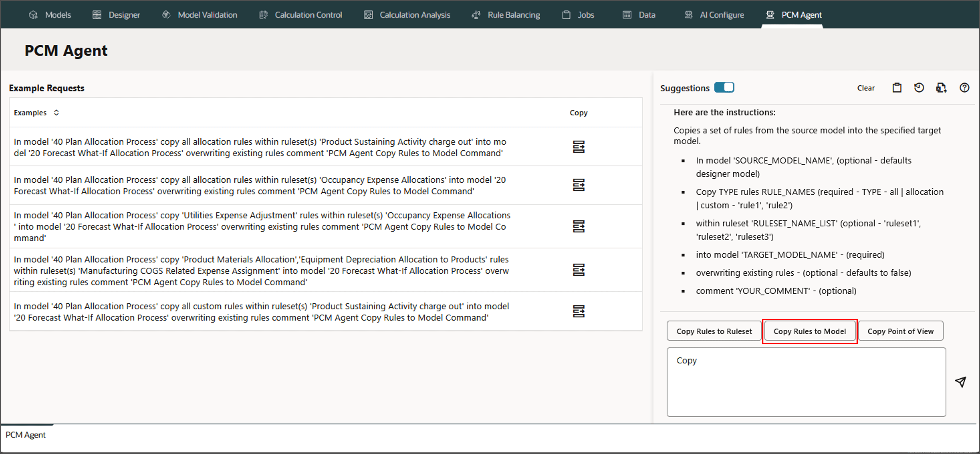
Task: Click the file export icon in chat header
Action: click(941, 88)
